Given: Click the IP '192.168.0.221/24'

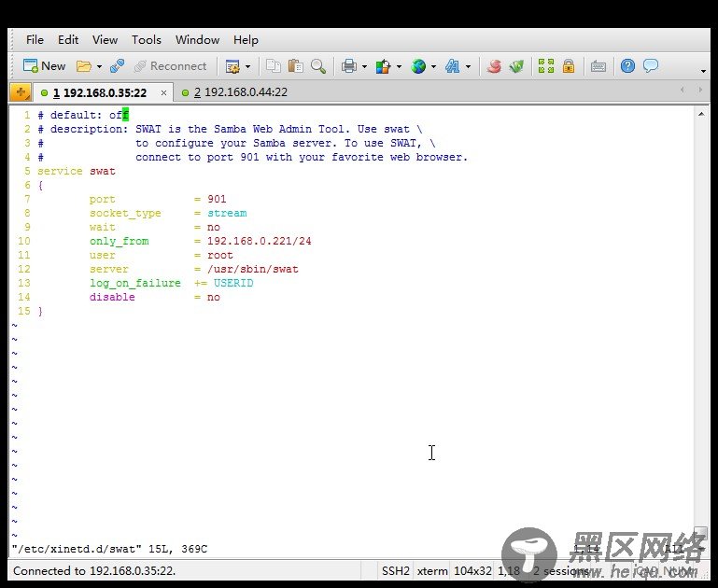Looking at the screenshot, I should click(260, 241).
